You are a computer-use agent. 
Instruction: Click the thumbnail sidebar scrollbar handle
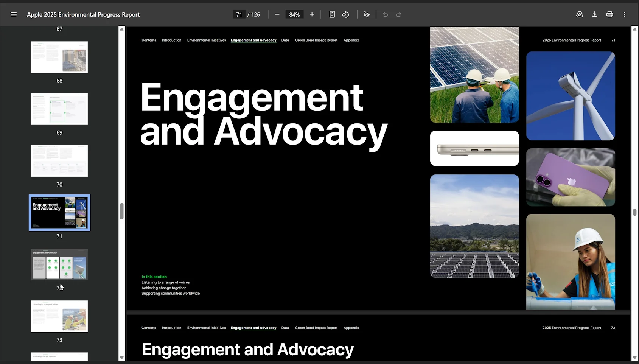pos(122,211)
